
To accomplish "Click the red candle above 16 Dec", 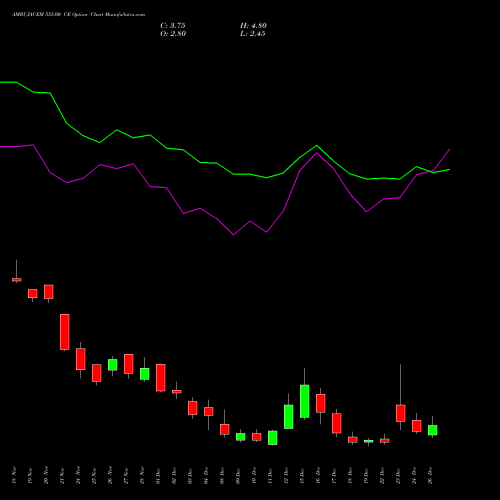I will coord(321,403).
